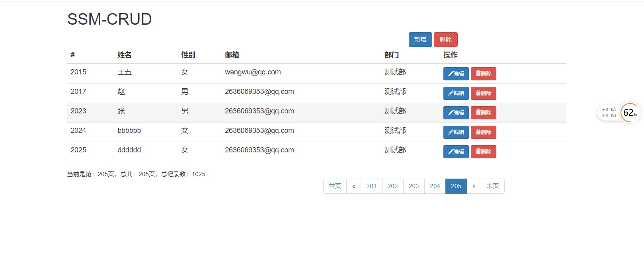This screenshot has height=255, width=644.
Task: Open page 204
Action: coord(435,186)
